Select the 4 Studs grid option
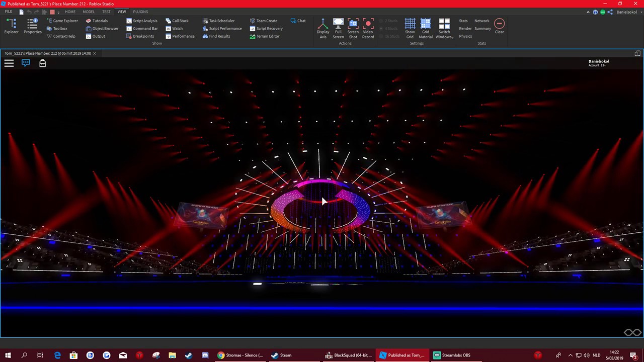The width and height of the screenshot is (644, 362). (388, 29)
